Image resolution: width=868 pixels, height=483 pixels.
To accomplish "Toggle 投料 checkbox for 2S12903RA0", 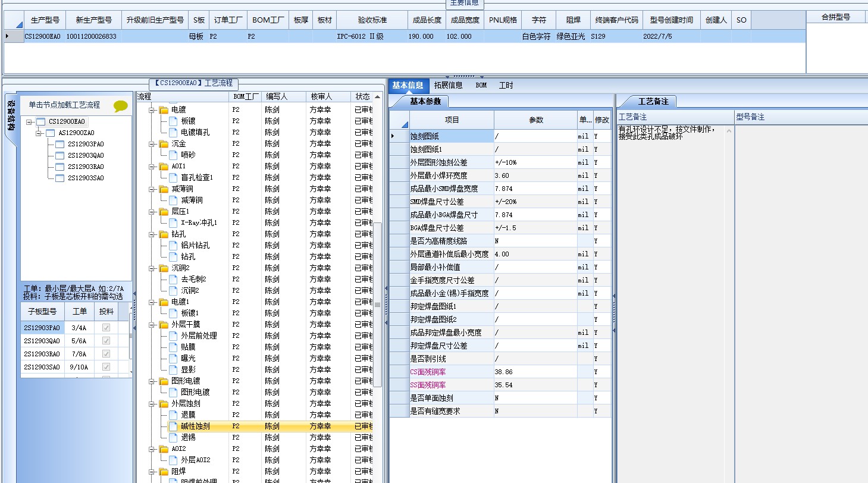I will click(106, 354).
